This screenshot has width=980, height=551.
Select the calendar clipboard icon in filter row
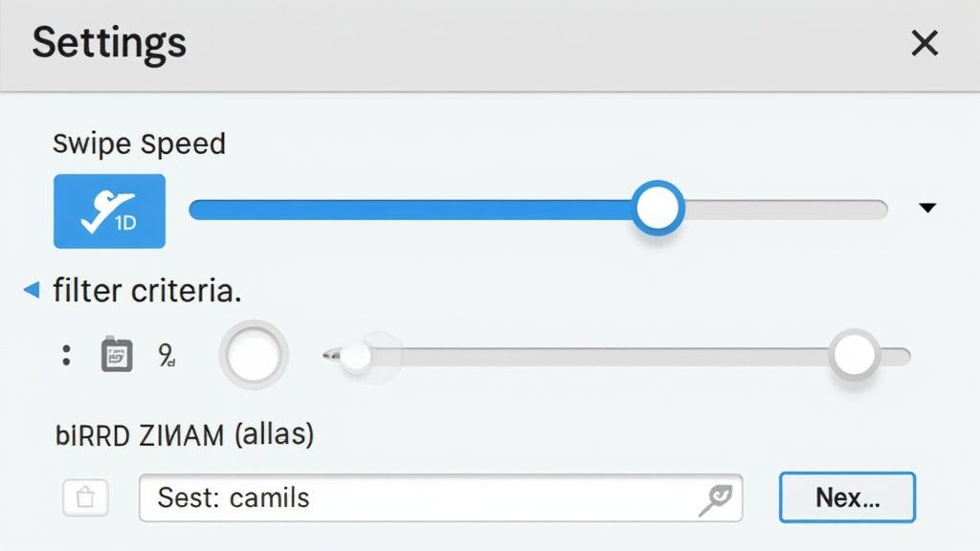point(117,354)
